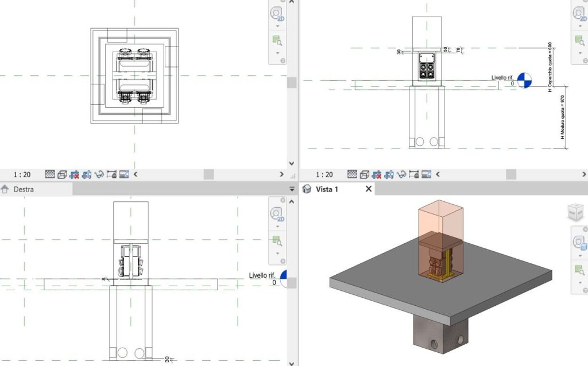The width and height of the screenshot is (588, 366).
Task: Click the 2D steering wheel in top-left view
Action: (x=278, y=14)
